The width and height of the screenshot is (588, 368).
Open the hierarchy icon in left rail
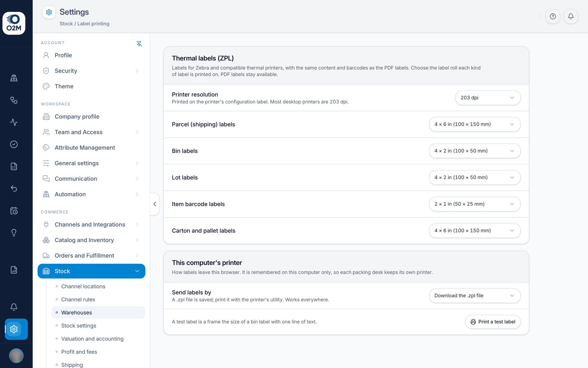[14, 78]
